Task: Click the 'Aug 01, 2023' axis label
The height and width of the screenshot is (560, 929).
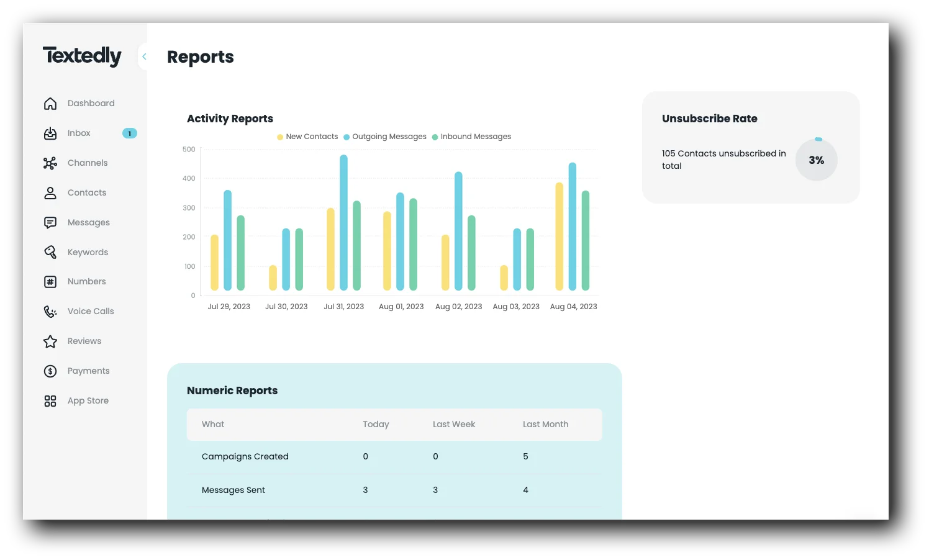Action: (401, 307)
